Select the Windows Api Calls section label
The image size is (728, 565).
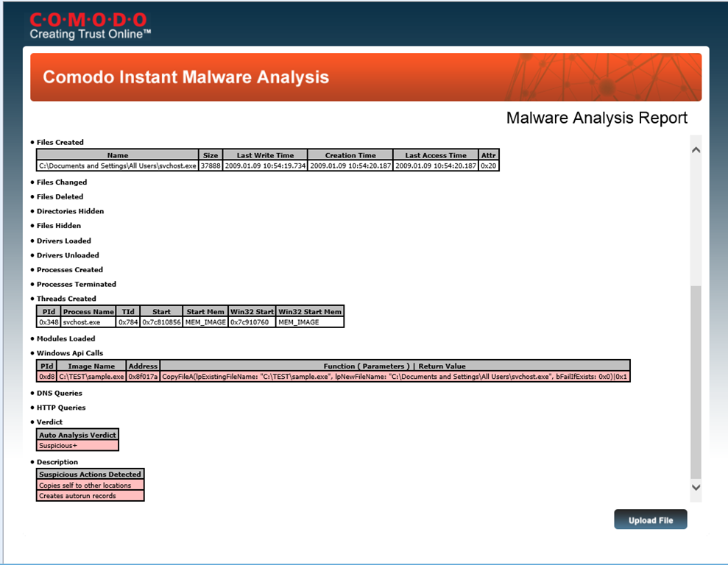tap(70, 353)
